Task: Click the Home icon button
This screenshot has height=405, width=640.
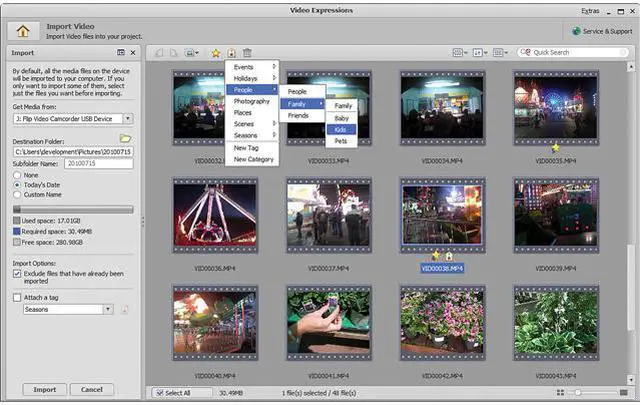Action: (24, 30)
